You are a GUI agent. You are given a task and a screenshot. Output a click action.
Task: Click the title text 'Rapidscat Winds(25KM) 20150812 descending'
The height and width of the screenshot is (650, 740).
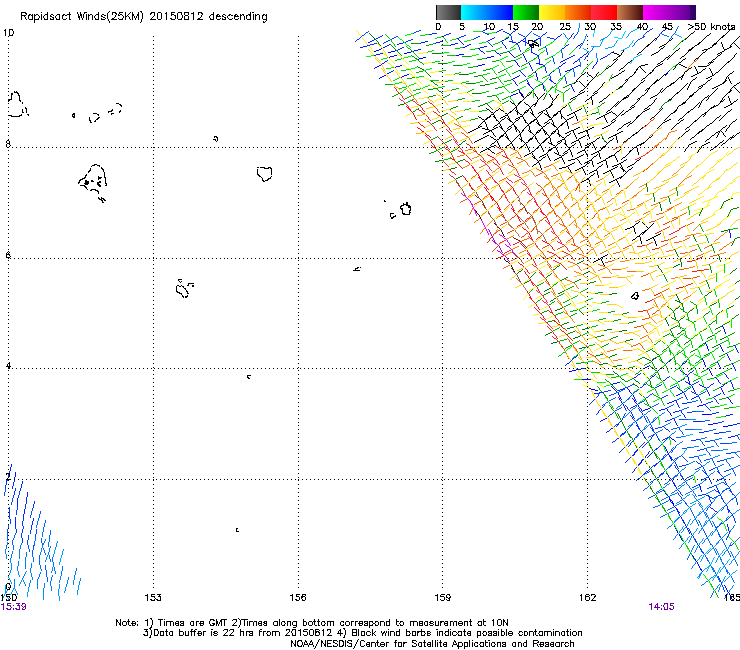pos(144,17)
